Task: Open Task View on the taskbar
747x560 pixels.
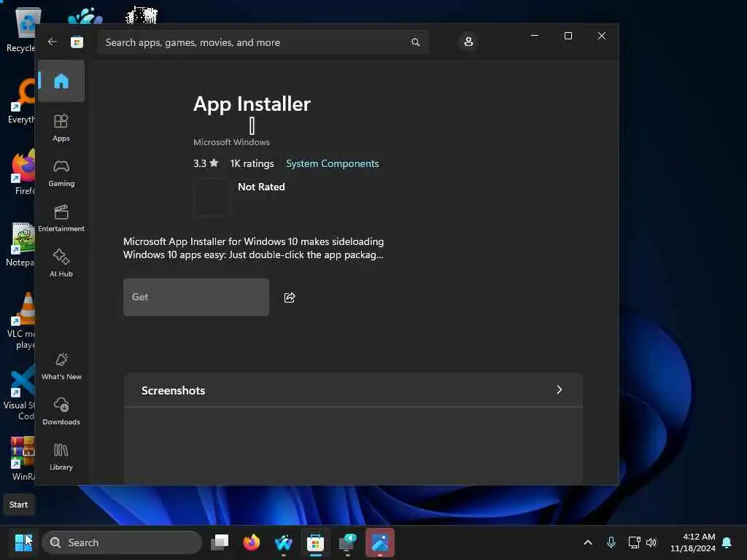Action: coord(220,542)
